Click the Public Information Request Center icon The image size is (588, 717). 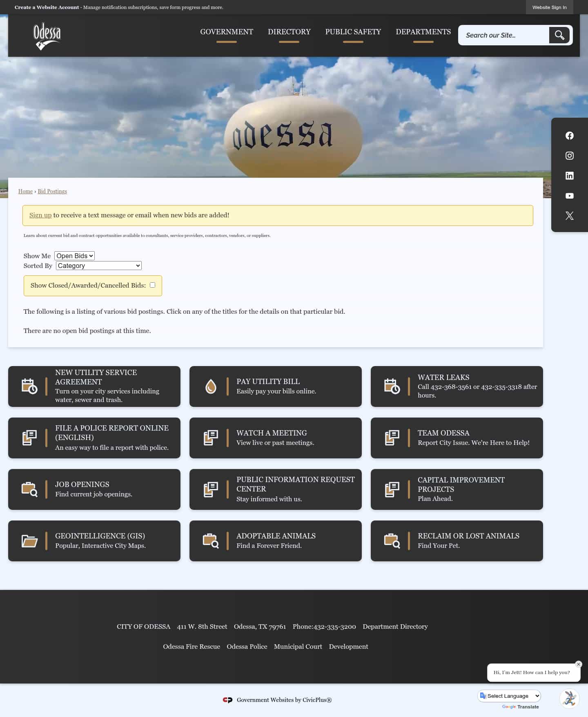pos(211,489)
